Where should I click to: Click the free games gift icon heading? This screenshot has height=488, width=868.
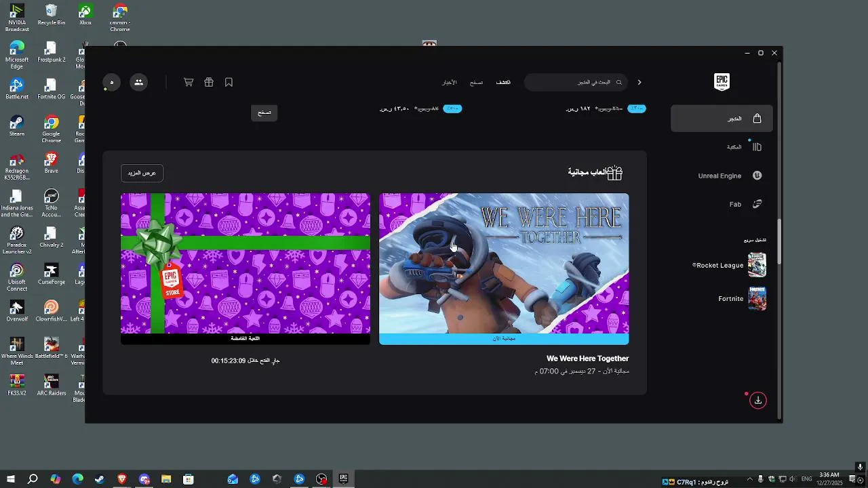pyautogui.click(x=614, y=173)
